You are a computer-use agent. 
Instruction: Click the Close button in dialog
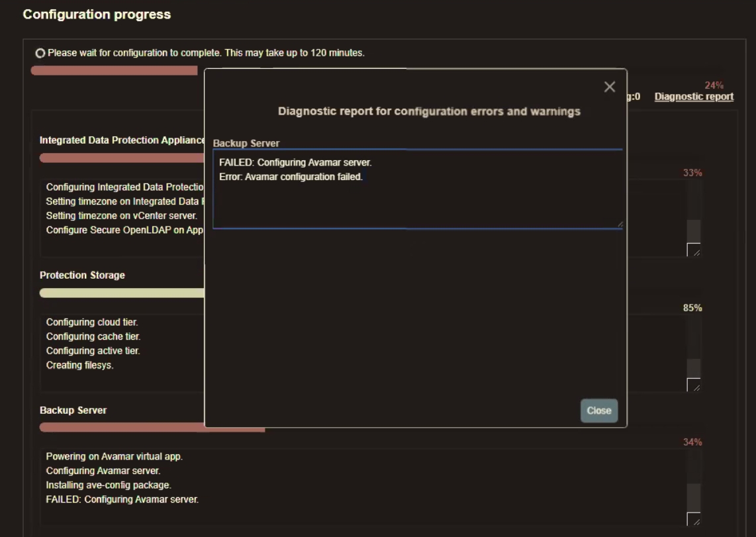click(599, 411)
